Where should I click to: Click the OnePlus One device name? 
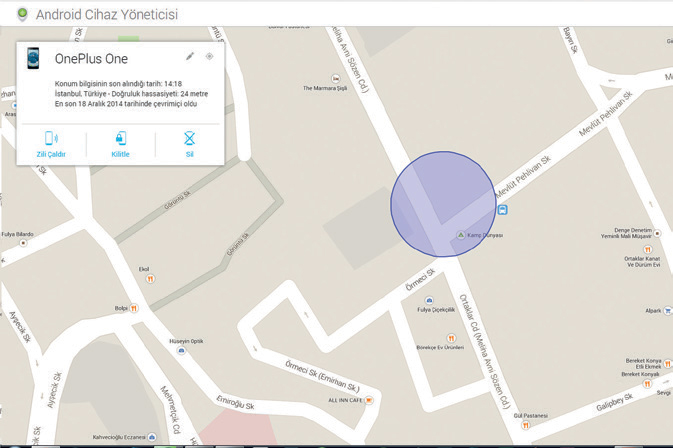[91, 59]
